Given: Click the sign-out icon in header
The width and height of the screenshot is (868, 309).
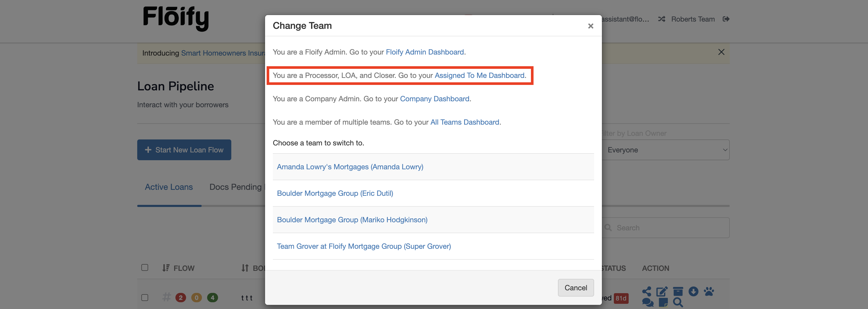Looking at the screenshot, I should pos(726,19).
